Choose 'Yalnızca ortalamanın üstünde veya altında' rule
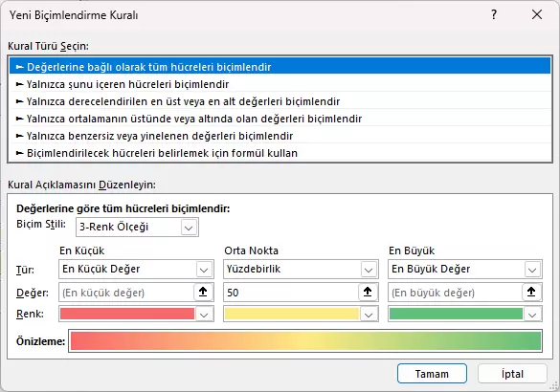This screenshot has height=392, width=560. coord(280,119)
